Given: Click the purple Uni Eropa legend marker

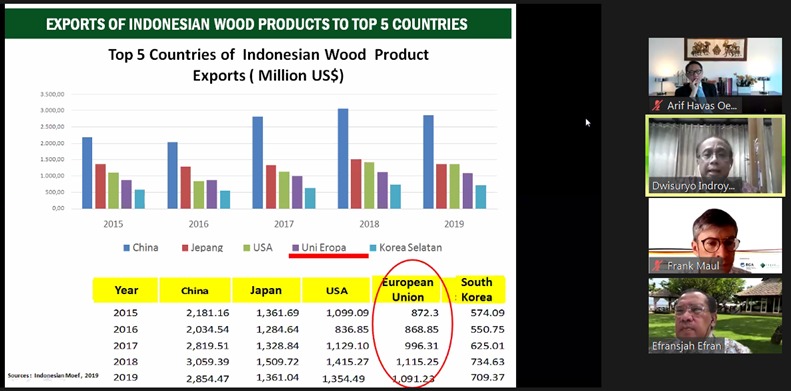Looking at the screenshot, I should tap(295, 248).
